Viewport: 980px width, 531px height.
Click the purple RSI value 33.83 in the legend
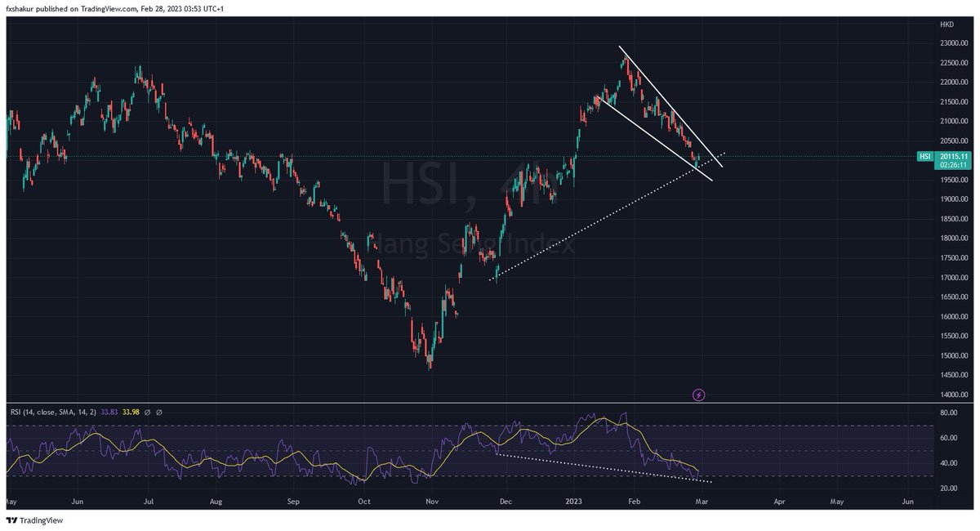pyautogui.click(x=109, y=413)
